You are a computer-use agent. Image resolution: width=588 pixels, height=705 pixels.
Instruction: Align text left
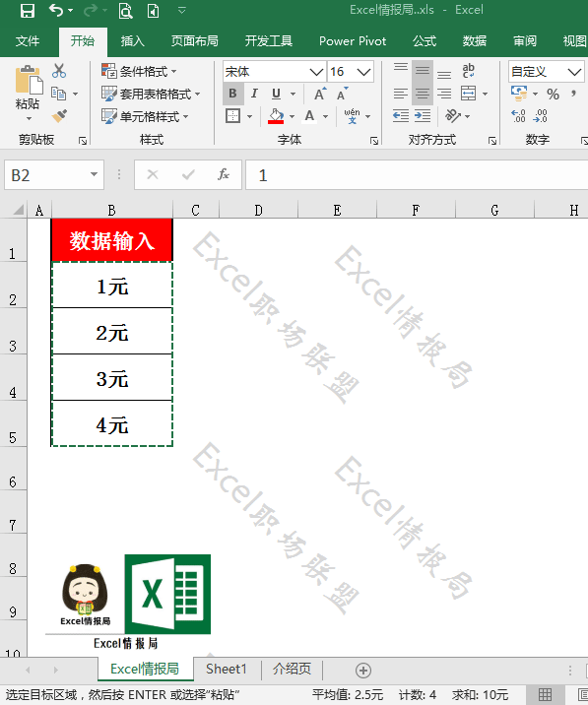point(401,94)
